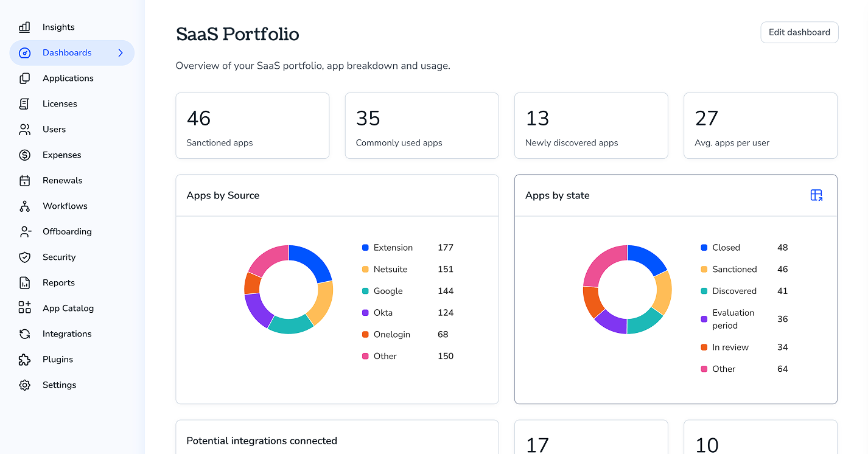Navigate to Offboarding in sidebar
Viewport: 868px width, 454px height.
tap(67, 232)
